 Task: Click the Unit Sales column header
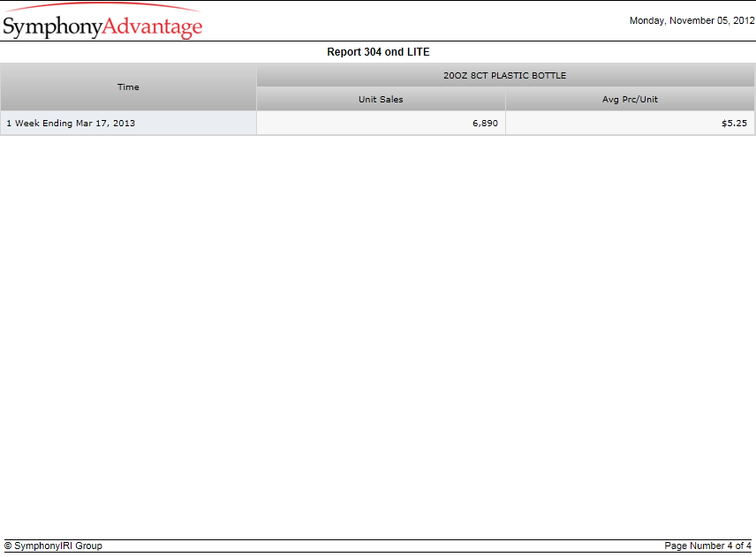coord(381,99)
